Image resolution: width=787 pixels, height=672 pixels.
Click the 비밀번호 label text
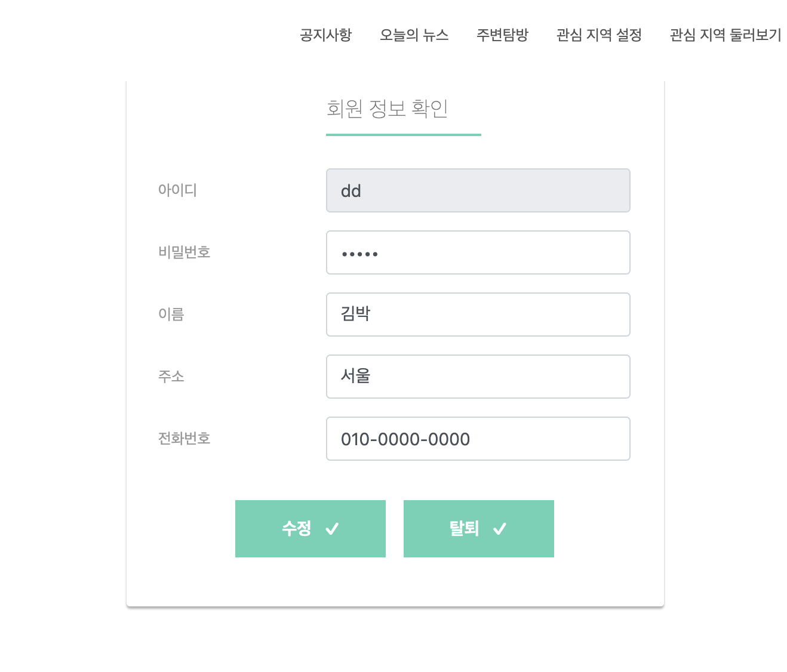tap(184, 252)
